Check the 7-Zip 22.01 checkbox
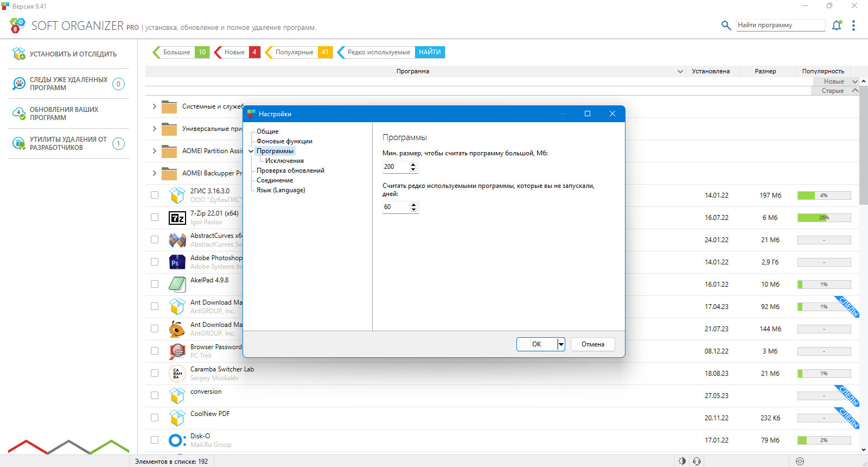This screenshot has width=868, height=467. pos(155,217)
